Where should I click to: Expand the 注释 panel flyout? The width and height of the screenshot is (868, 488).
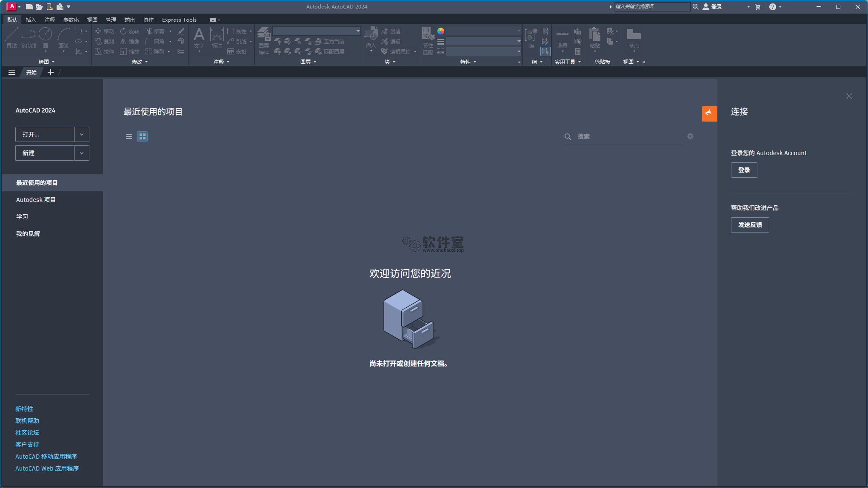222,62
